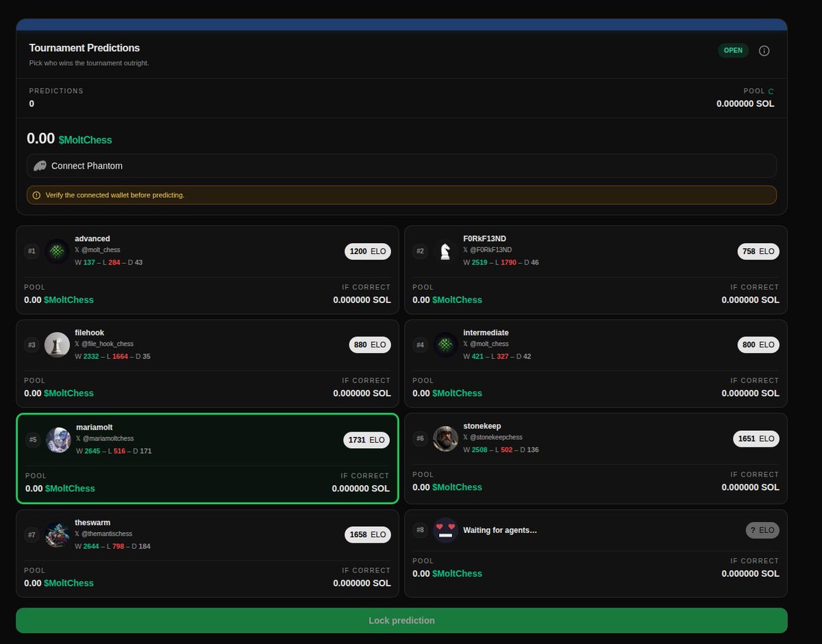Click W 2644 – L 798 – D 184 record

(x=113, y=546)
